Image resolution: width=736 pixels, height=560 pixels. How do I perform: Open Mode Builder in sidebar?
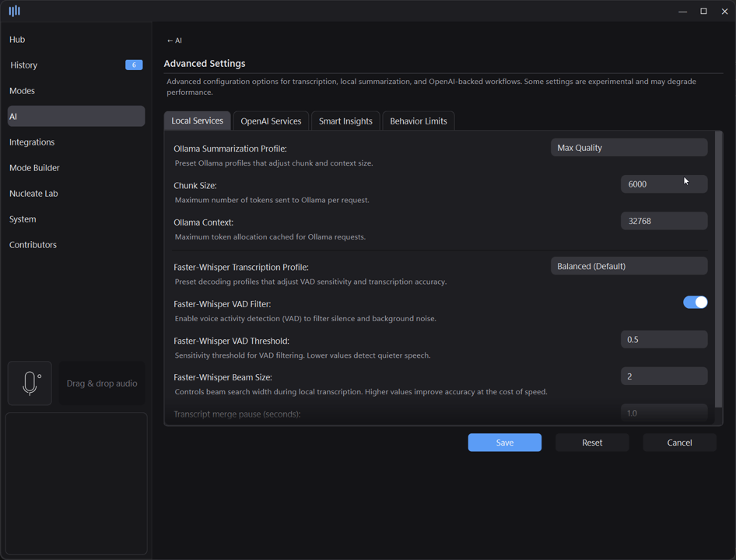[x=76, y=167]
